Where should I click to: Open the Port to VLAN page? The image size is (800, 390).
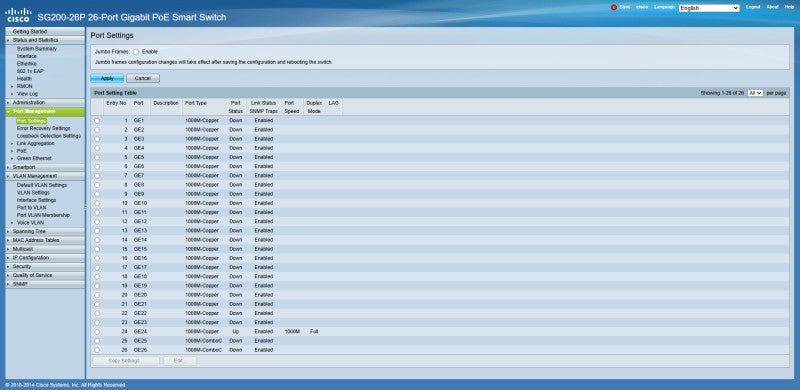tap(32, 208)
